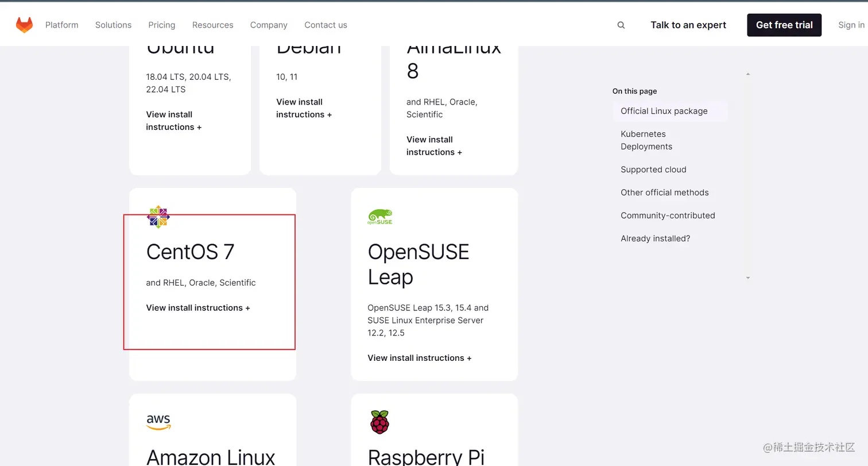Jump to Supported cloud section
868x466 pixels.
point(653,170)
